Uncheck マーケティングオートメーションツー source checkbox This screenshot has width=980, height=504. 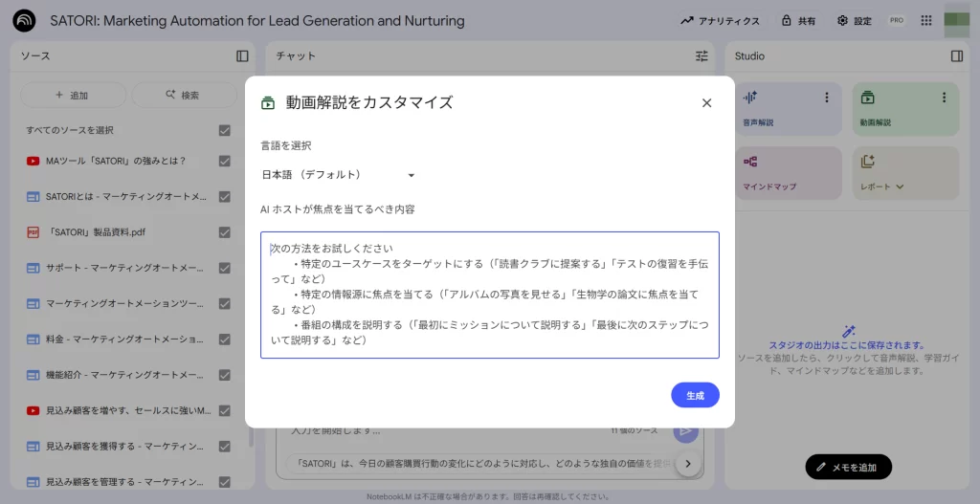pyautogui.click(x=224, y=303)
